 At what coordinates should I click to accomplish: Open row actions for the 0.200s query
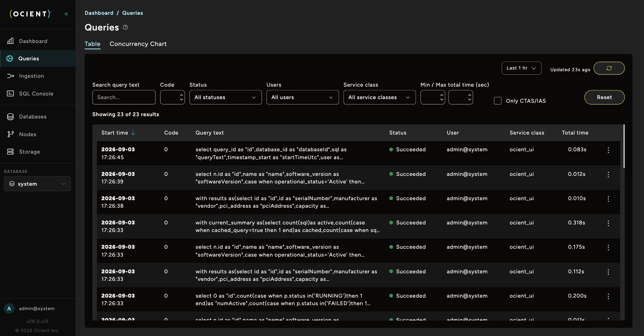(608, 296)
